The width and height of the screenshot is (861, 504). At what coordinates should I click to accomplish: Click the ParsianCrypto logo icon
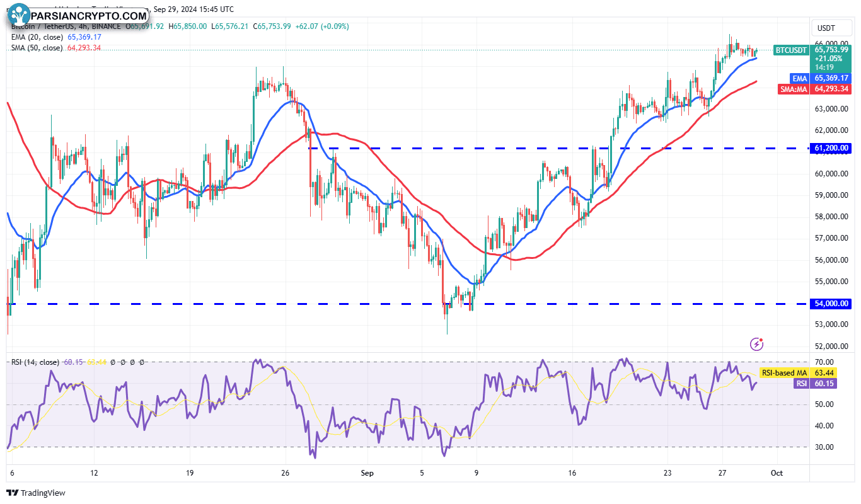(x=20, y=14)
